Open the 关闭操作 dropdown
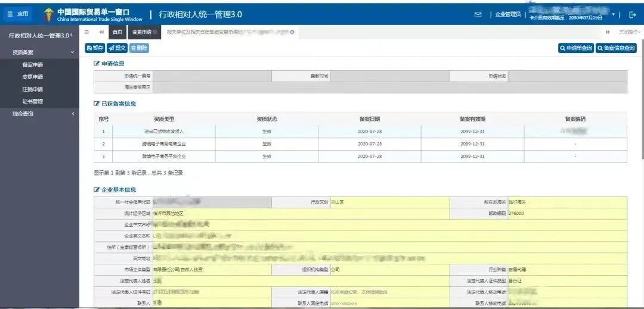644x309 pixels. point(628,32)
